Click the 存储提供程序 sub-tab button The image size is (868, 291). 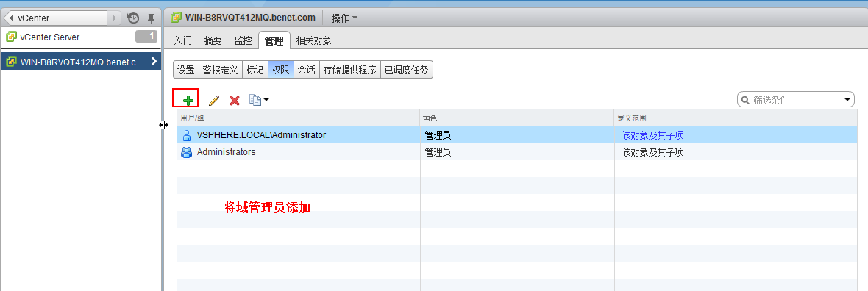(350, 71)
